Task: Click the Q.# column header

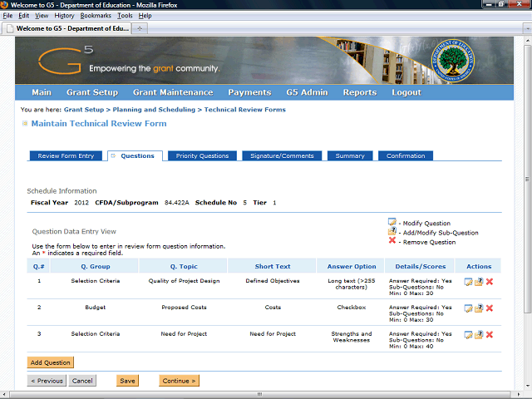Action: click(38, 266)
